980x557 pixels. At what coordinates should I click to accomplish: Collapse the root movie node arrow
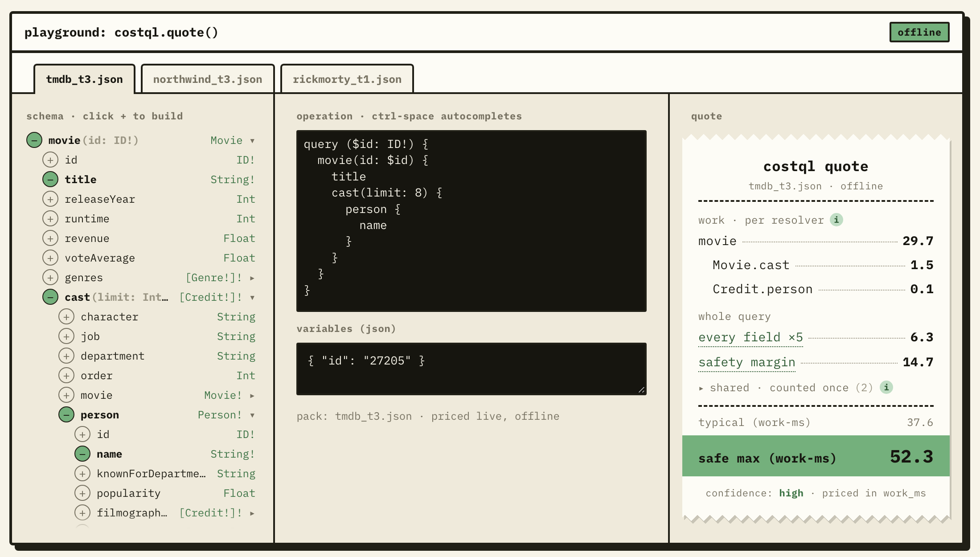[x=252, y=141]
